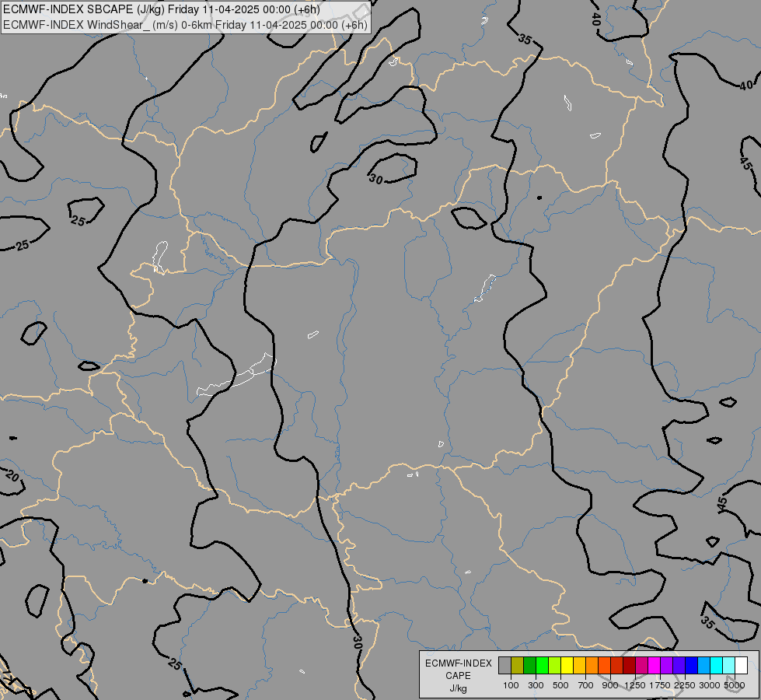
Task: Click the ECMWF-INDEX title inside the legend
Action: 458,663
